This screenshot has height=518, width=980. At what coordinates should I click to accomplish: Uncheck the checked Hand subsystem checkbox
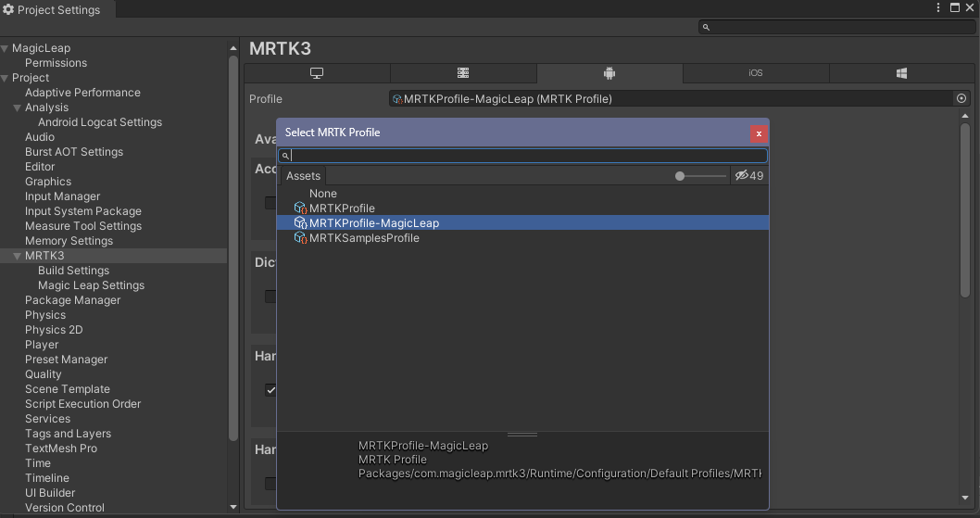(270, 390)
